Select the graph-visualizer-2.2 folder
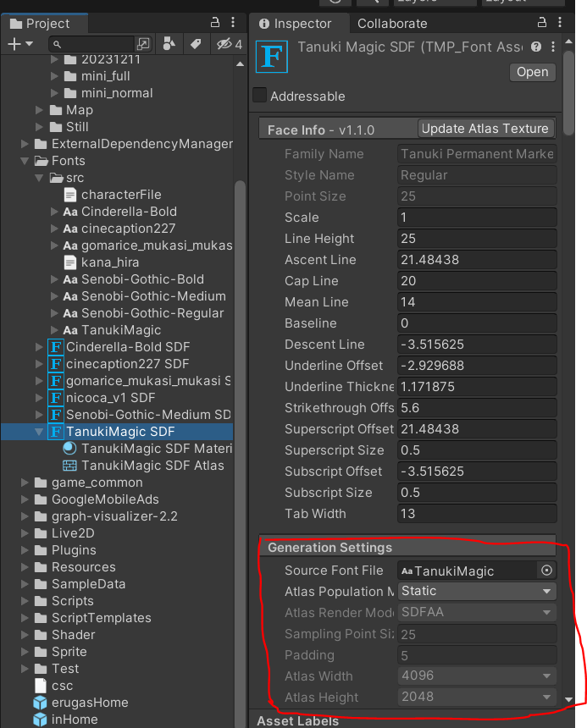587x728 pixels. (x=106, y=516)
